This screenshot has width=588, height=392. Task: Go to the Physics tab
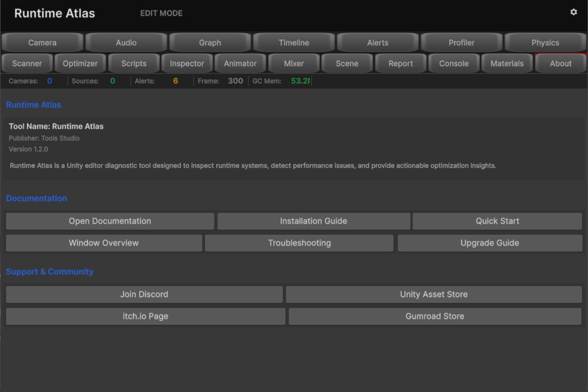[545, 43]
